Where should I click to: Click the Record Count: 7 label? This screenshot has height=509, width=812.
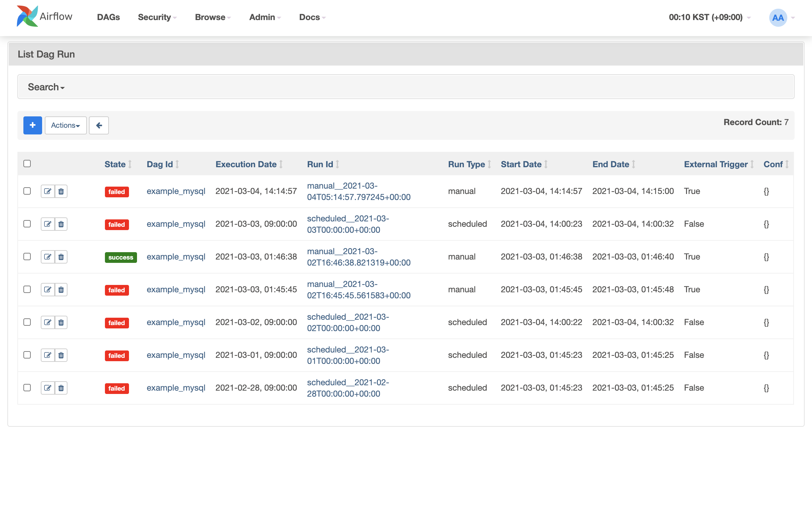tap(756, 122)
